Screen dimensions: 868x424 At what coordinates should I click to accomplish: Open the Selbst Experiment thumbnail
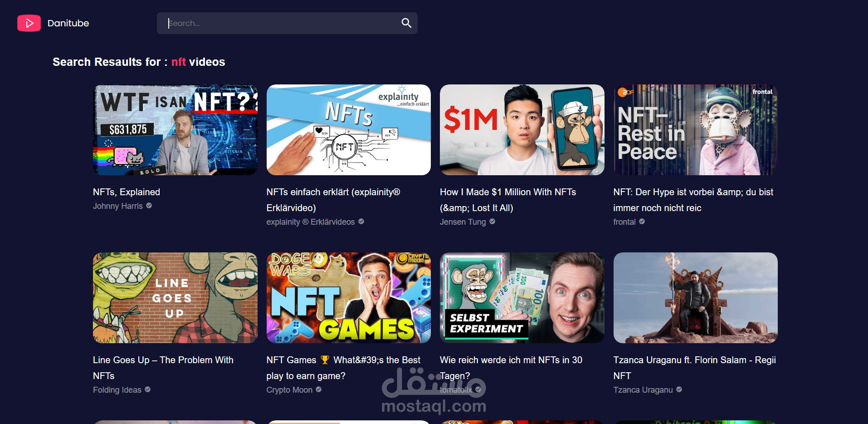[522, 298]
